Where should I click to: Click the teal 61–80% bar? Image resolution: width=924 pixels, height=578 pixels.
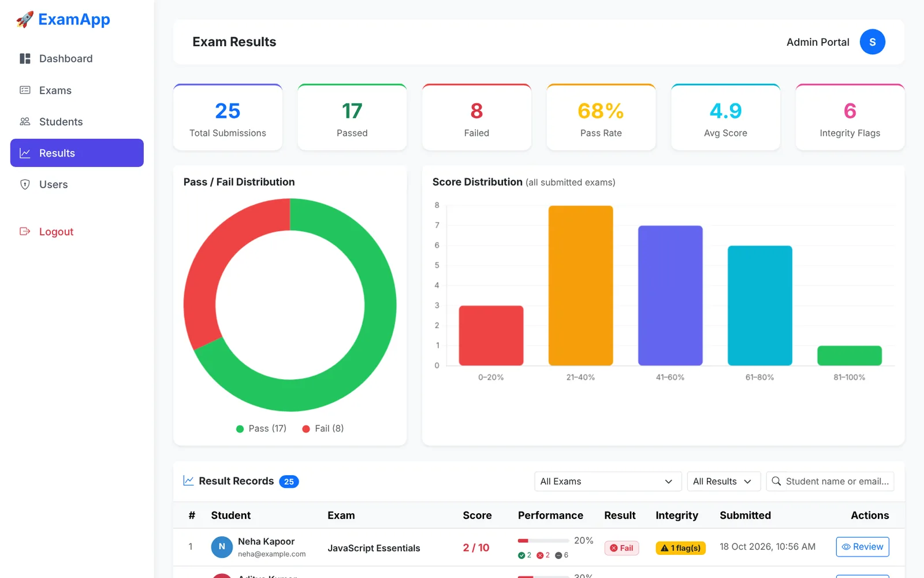point(759,305)
